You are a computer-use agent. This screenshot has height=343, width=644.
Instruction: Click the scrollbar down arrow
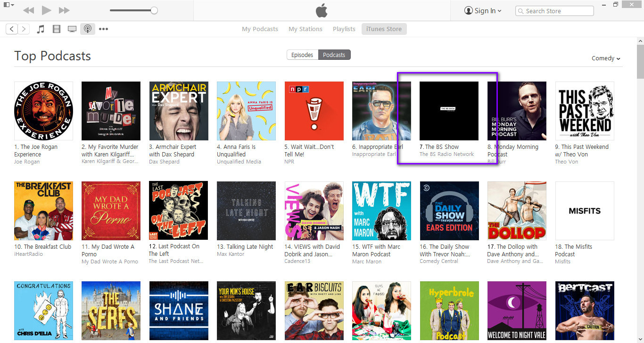pyautogui.click(x=640, y=338)
